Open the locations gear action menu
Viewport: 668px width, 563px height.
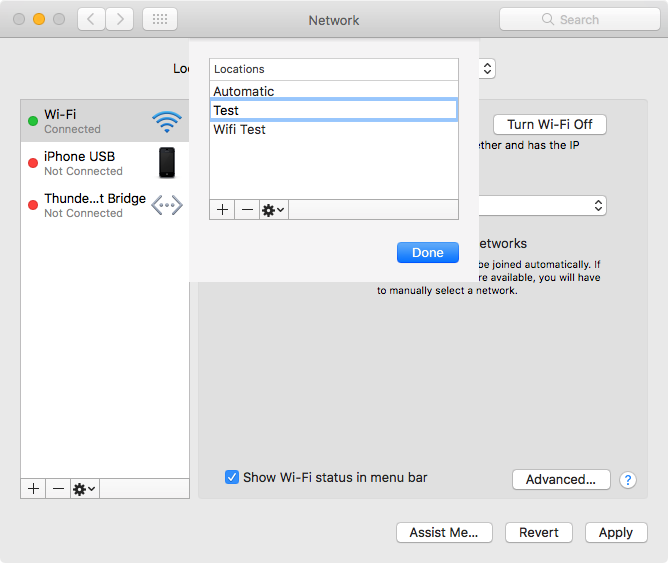(274, 210)
